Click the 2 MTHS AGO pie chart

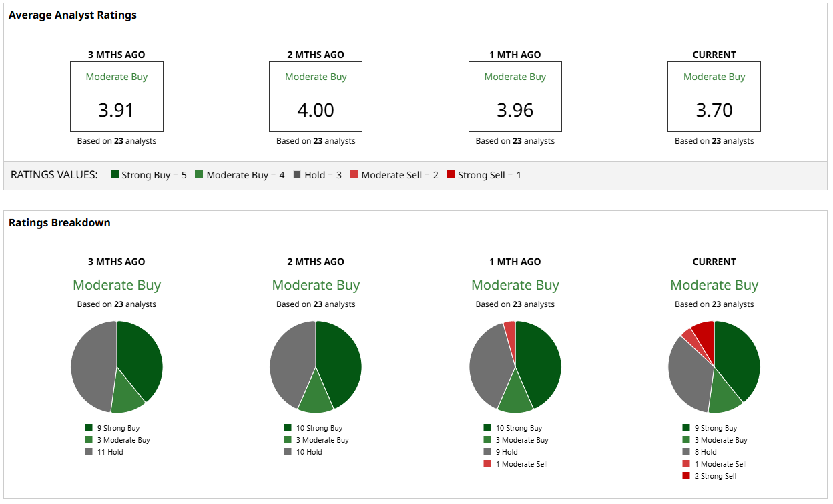tap(316, 366)
